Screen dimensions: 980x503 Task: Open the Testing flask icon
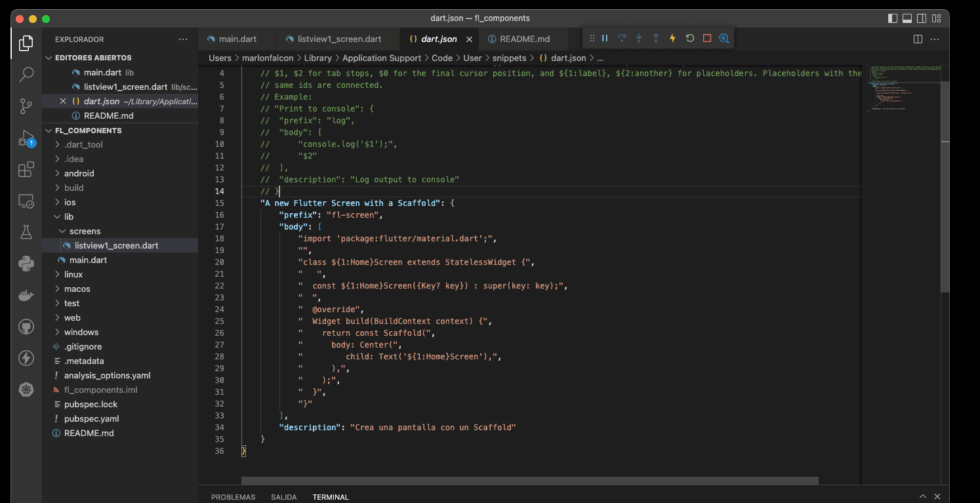[26, 232]
